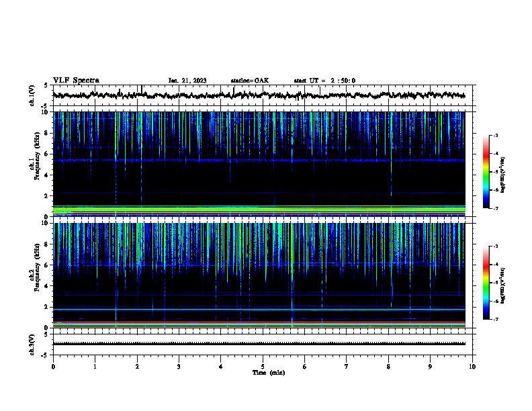Click the ch.3(V) axis label

point(32,345)
